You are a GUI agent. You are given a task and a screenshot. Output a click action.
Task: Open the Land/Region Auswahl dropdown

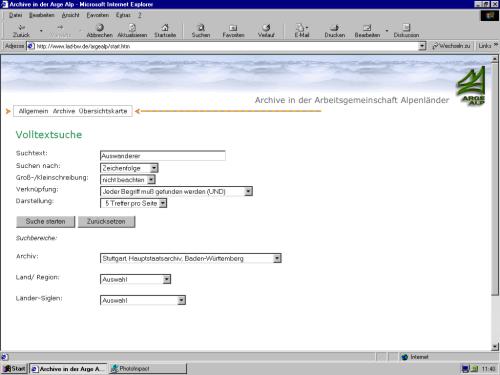click(x=135, y=279)
